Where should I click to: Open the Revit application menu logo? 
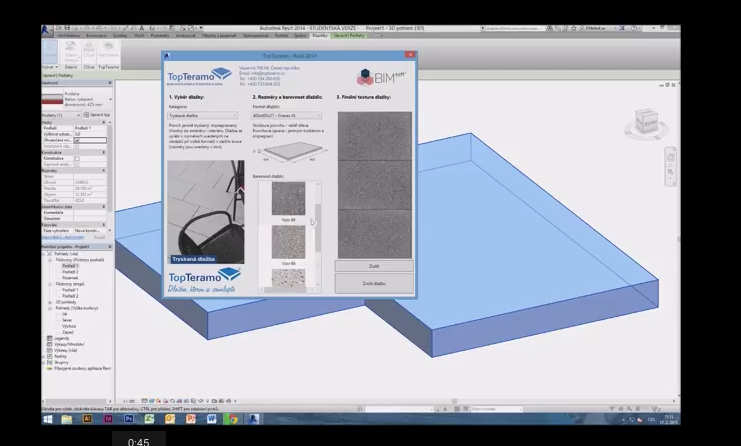(x=47, y=30)
